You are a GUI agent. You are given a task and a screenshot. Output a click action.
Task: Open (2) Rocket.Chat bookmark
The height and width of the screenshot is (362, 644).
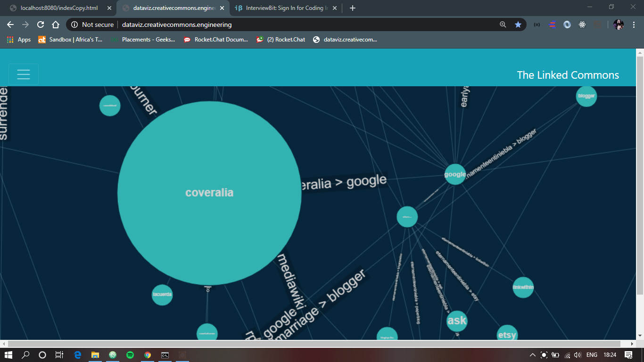click(x=281, y=40)
